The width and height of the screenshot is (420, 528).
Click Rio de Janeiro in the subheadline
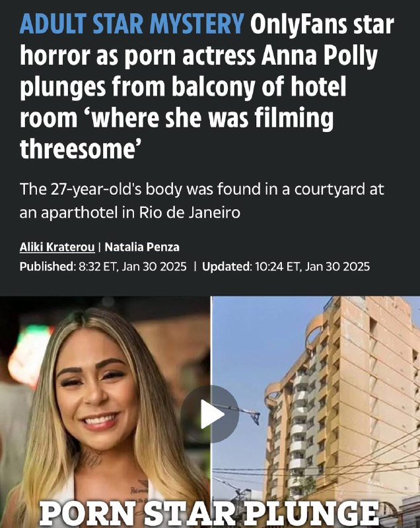190,213
